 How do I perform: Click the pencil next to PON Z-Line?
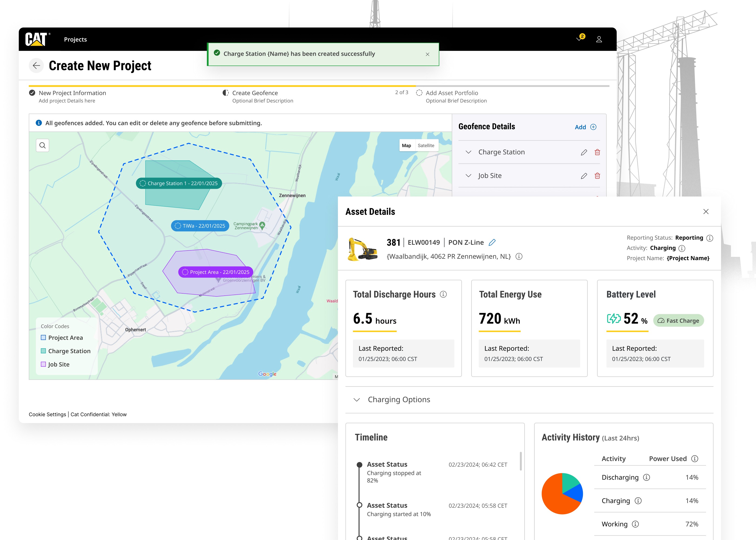click(492, 242)
